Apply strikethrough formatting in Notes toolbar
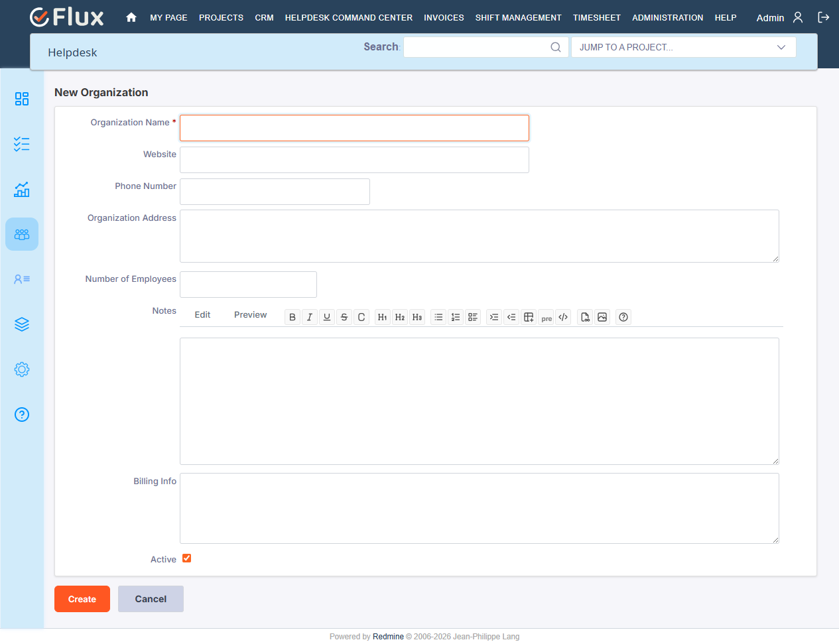The width and height of the screenshot is (839, 644). pyautogui.click(x=344, y=317)
